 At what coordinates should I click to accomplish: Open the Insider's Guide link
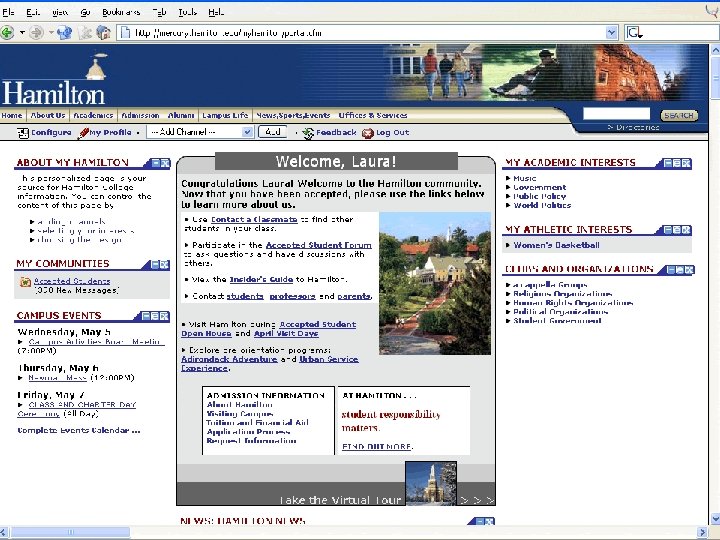[261, 279]
